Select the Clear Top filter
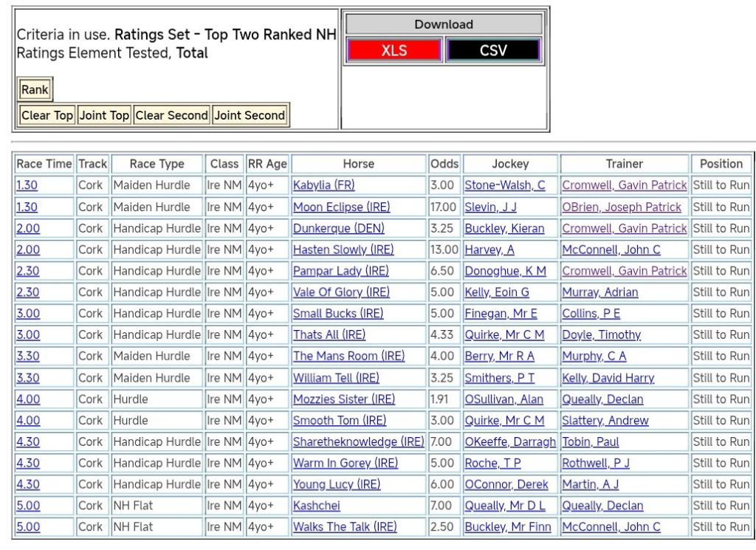 pos(47,115)
